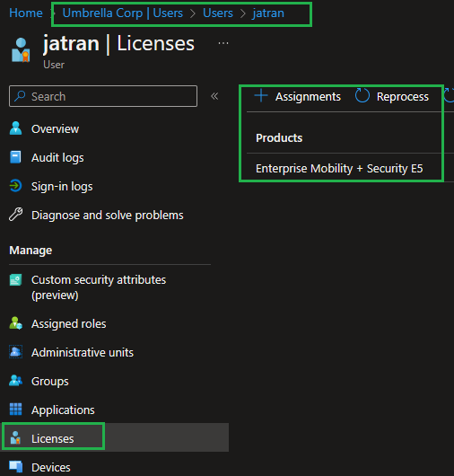The image size is (454, 476).
Task: Click the Applications grid icon
Action: click(x=15, y=410)
